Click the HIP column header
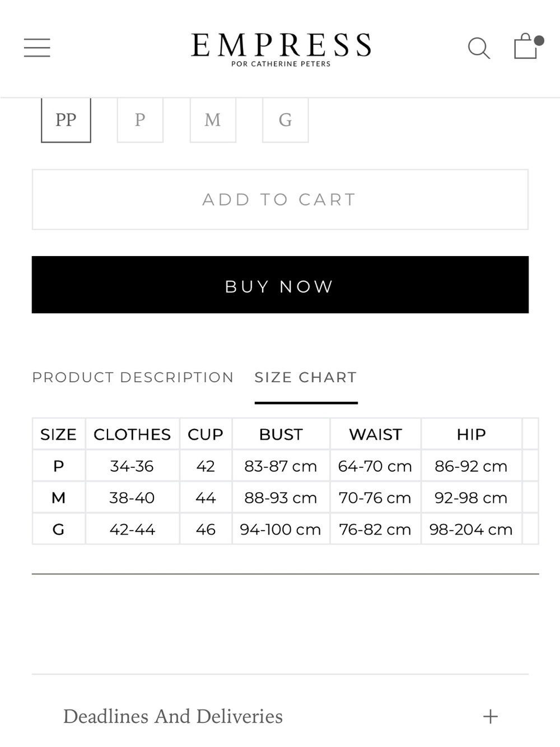 tap(471, 434)
